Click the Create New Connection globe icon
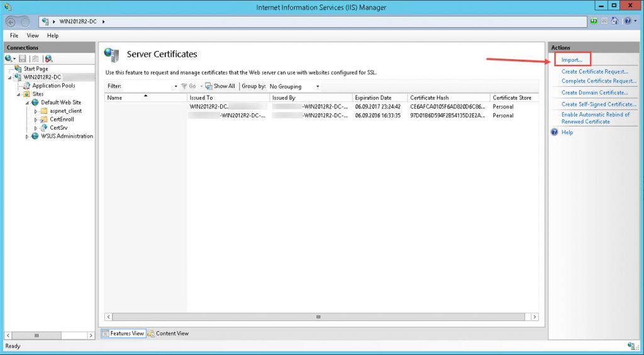Image resolution: width=644 pixels, height=355 pixels. pos(9,59)
